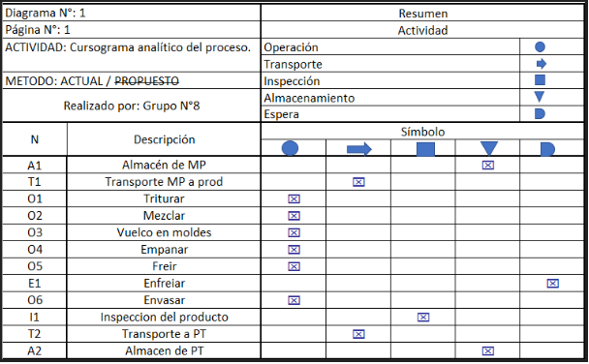Click the Espera D-shape icon in summary
This screenshot has width=589, height=364.
point(540,113)
